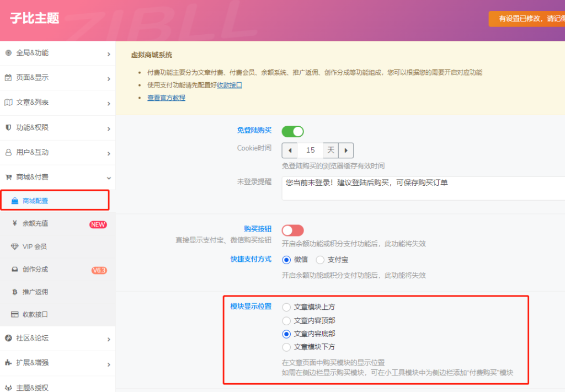Expand the 社区&论坛 chevron
The height and width of the screenshot is (392, 565).
click(109, 340)
